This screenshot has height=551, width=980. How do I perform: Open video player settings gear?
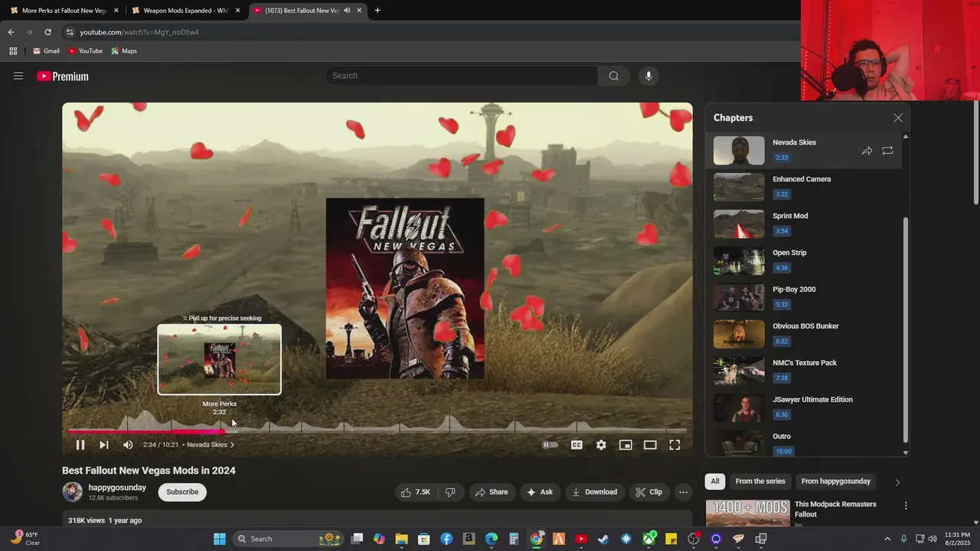[601, 445]
